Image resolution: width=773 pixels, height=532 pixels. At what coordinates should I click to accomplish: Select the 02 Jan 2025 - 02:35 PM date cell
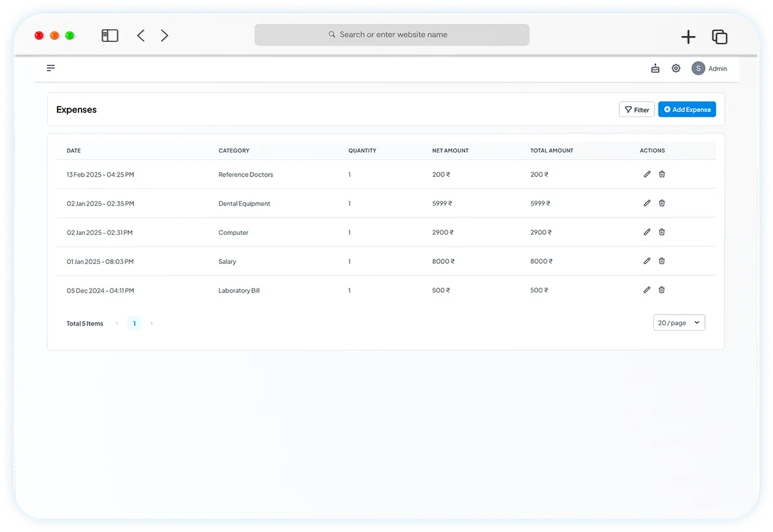tap(100, 204)
